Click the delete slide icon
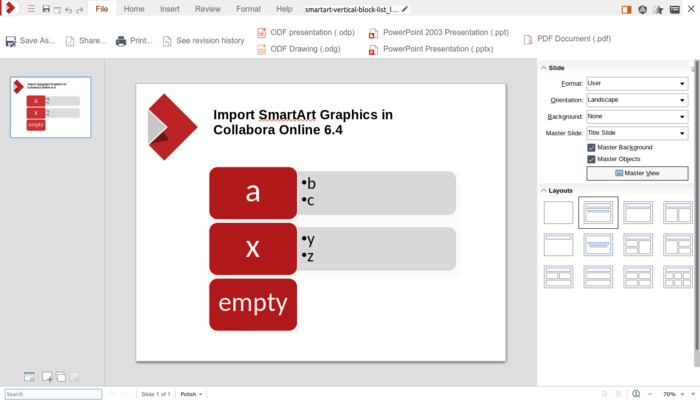The height and width of the screenshot is (402, 700). [75, 377]
